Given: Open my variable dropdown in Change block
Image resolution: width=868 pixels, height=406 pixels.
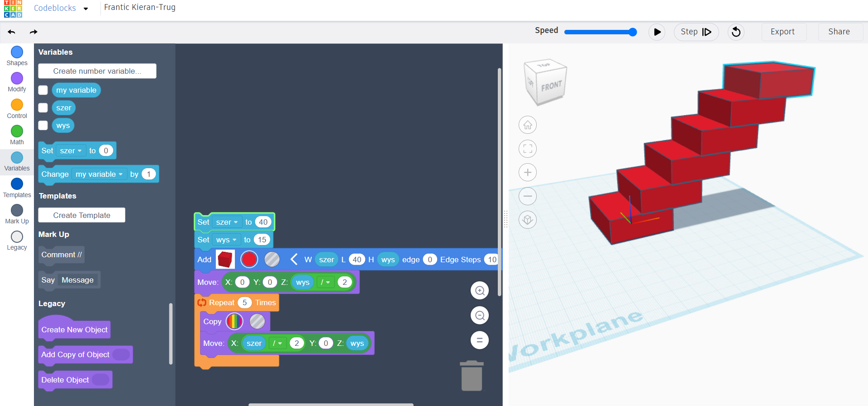Looking at the screenshot, I should coord(99,174).
